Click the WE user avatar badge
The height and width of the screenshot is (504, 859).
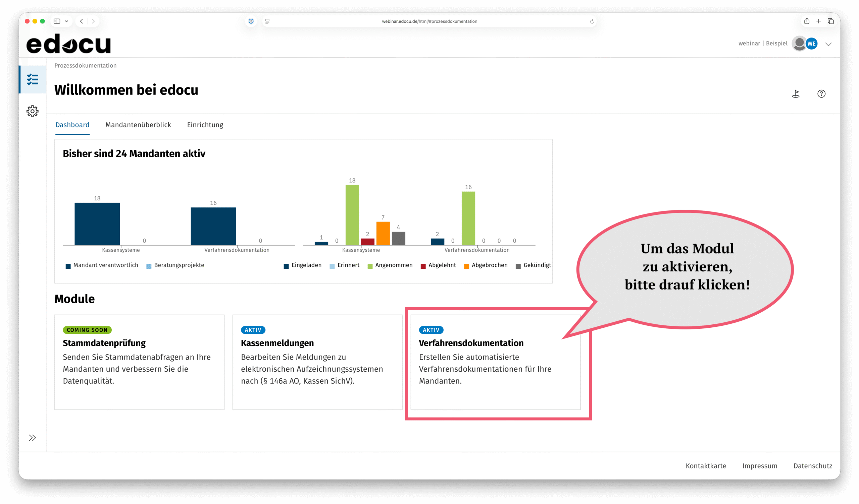pos(811,44)
